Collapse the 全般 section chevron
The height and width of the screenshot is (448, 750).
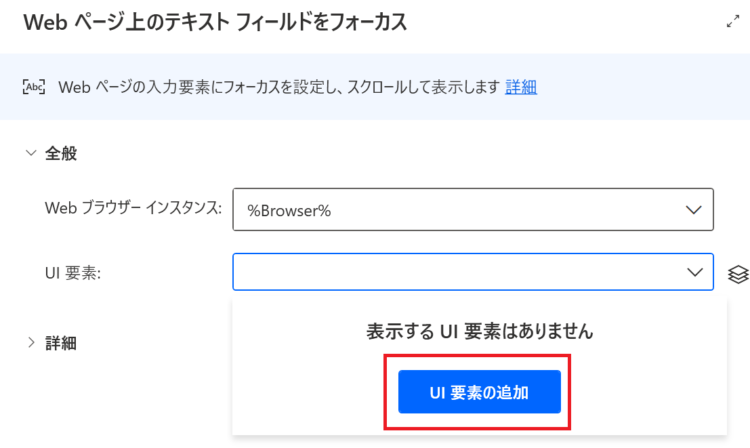(31, 153)
